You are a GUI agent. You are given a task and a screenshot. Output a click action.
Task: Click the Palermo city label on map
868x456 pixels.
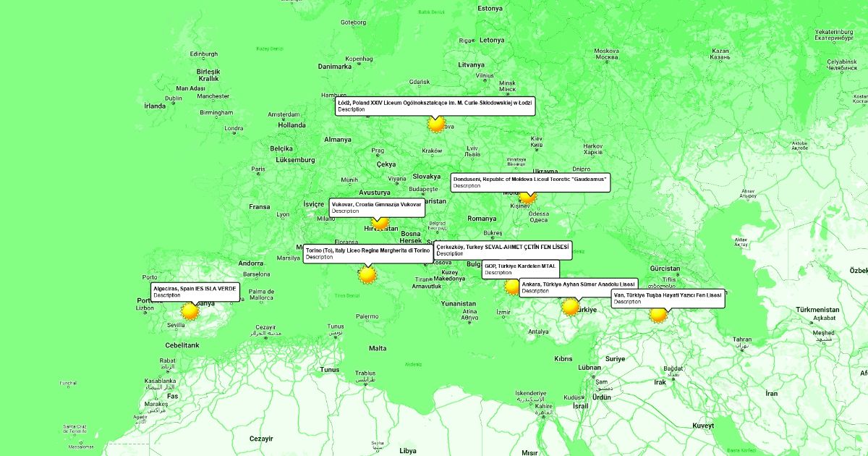tap(366, 316)
